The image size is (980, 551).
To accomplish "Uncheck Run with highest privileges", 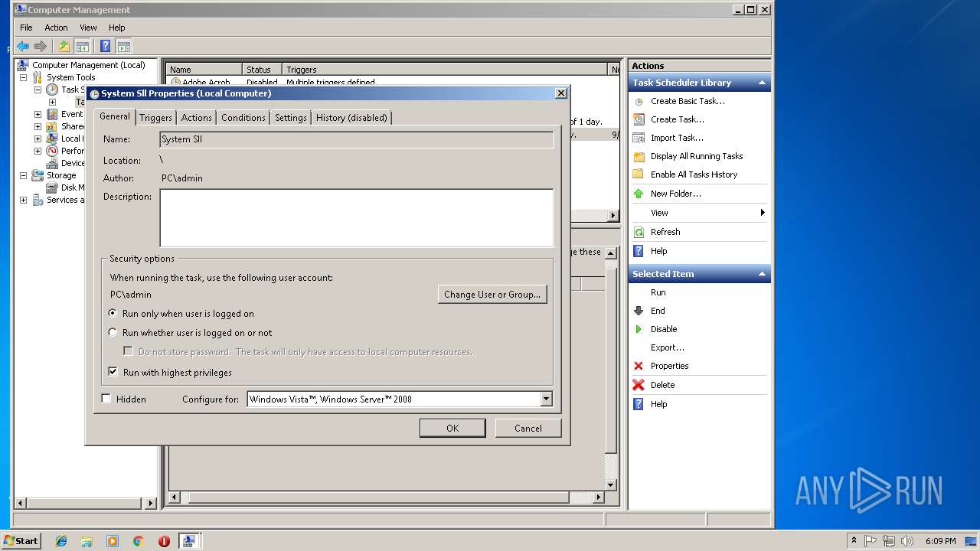I will [x=113, y=372].
